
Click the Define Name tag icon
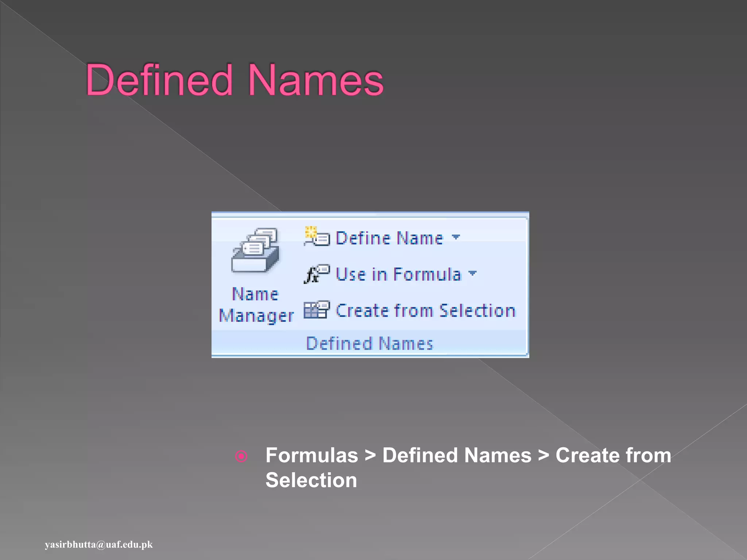click(317, 237)
